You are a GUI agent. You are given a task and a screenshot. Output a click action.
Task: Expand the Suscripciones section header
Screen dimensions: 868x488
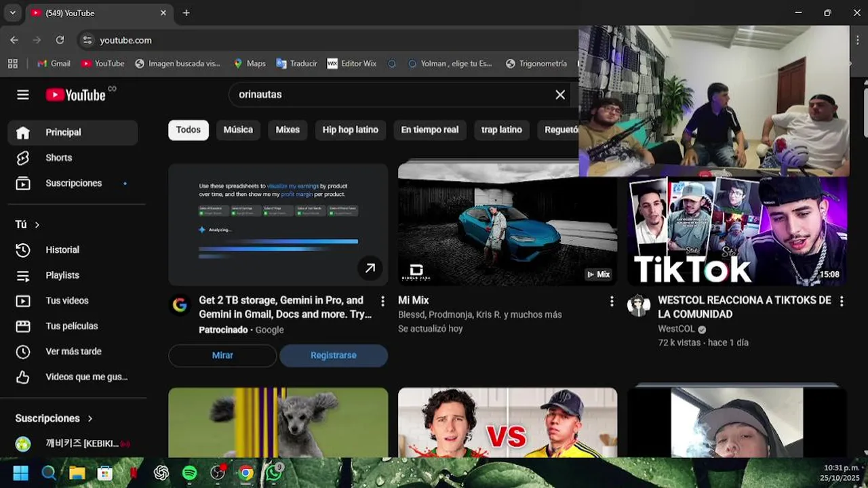(54, 418)
